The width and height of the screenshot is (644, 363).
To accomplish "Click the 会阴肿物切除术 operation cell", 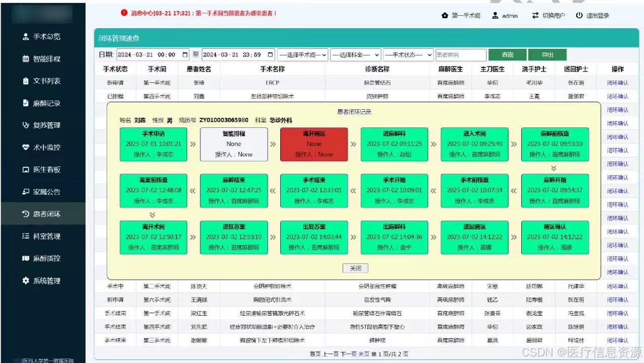I will (x=272, y=286).
